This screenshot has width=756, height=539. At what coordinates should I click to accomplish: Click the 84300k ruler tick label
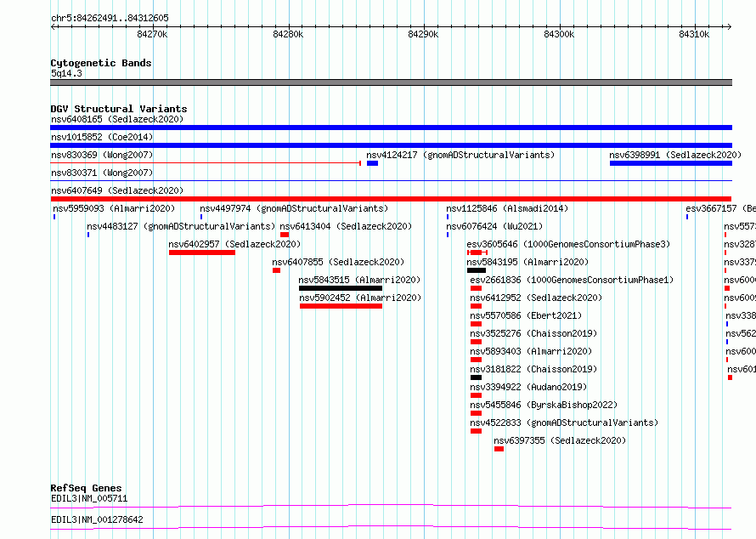[x=559, y=34]
